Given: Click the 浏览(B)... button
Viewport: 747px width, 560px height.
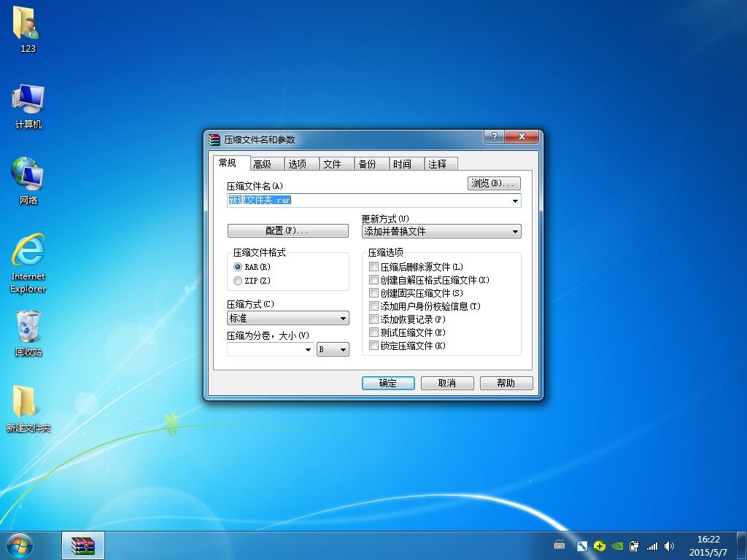Looking at the screenshot, I should click(494, 183).
